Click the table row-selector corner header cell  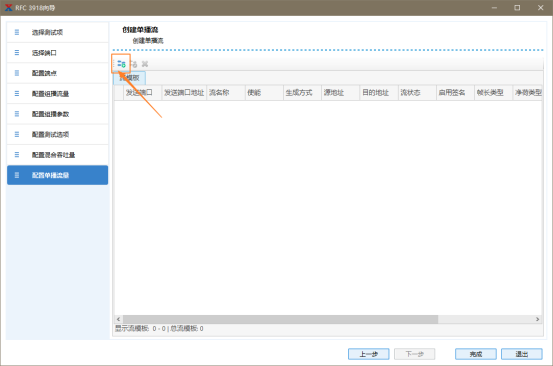(119, 93)
